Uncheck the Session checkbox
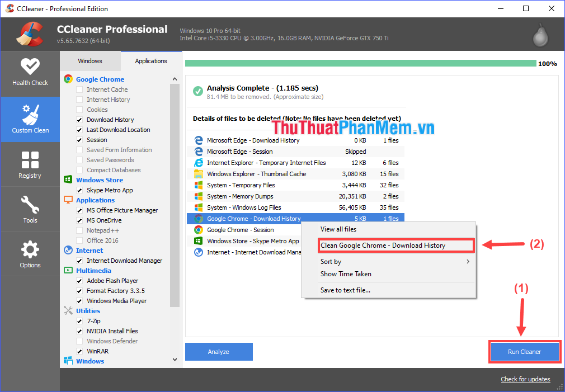565x392 pixels. [79, 140]
